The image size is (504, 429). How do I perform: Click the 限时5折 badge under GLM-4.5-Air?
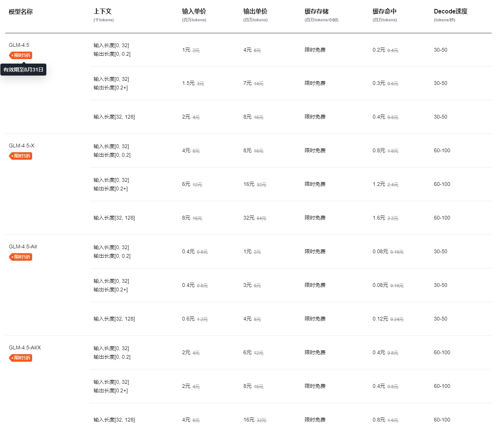[x=21, y=257]
